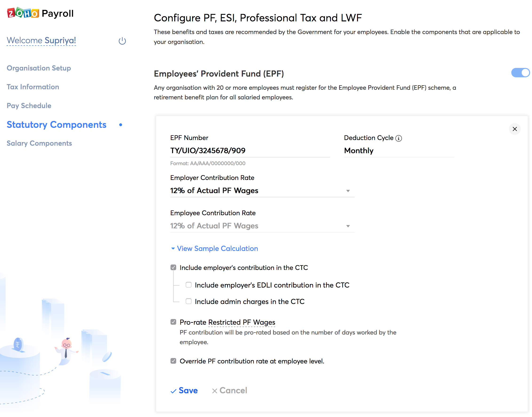The height and width of the screenshot is (417, 532).
Task: Check Include employer's EDLI contribution checkbox
Action: (x=188, y=285)
